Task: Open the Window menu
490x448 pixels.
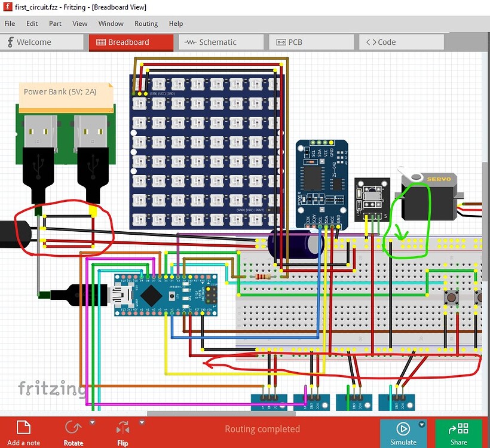Action: coord(111,24)
